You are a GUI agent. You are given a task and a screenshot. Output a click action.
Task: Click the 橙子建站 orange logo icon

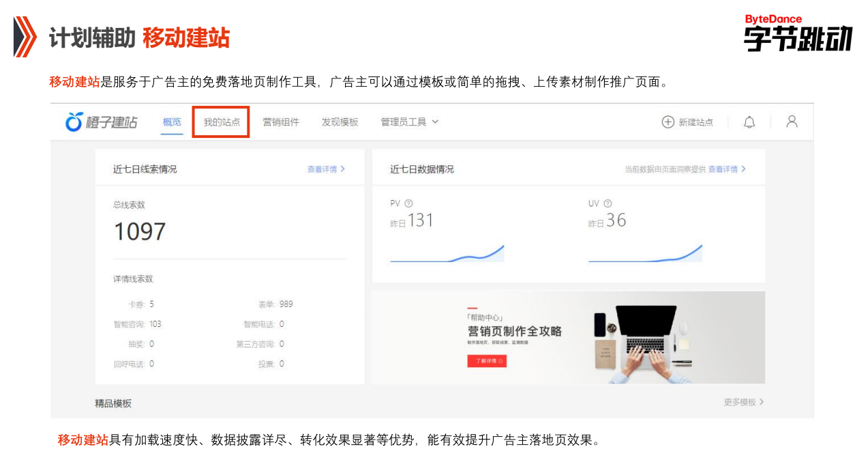coord(74,121)
